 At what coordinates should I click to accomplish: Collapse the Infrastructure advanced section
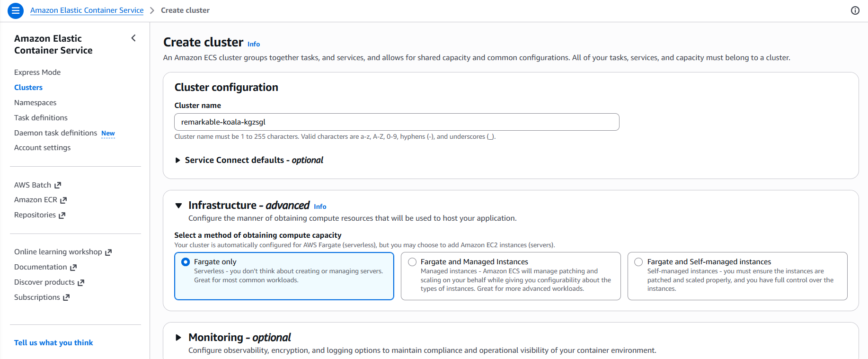click(178, 205)
